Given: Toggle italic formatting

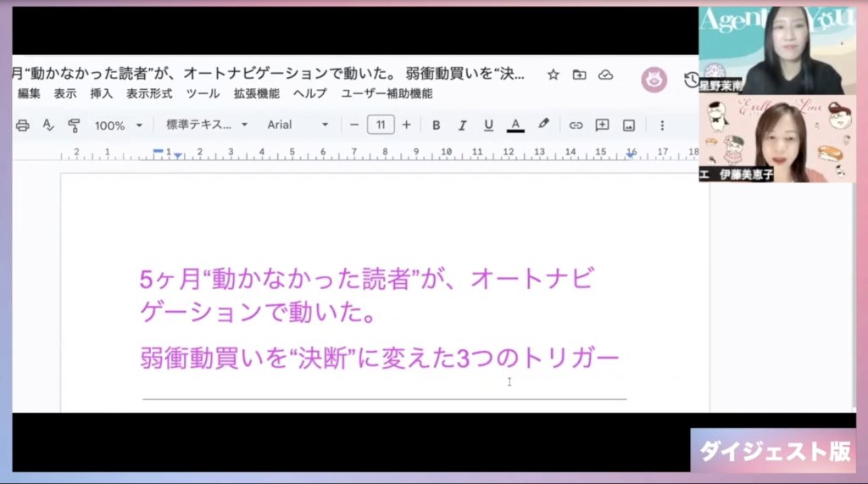Looking at the screenshot, I should click(x=462, y=125).
